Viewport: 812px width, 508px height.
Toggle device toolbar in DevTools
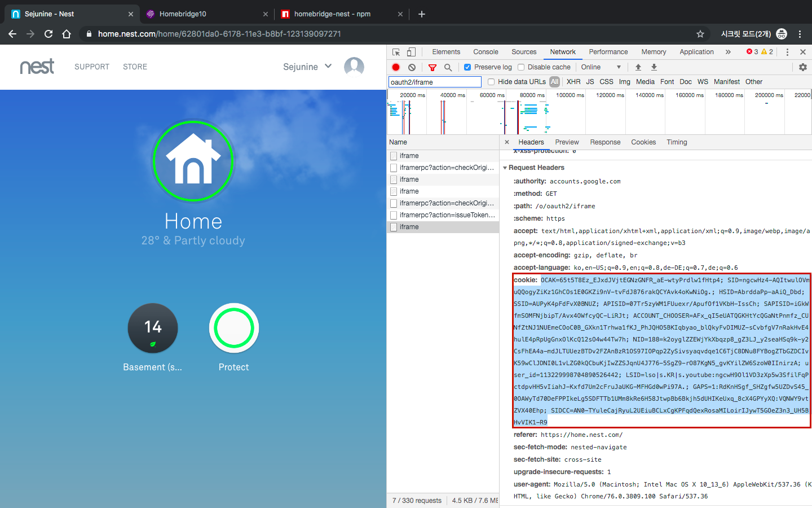click(412, 52)
